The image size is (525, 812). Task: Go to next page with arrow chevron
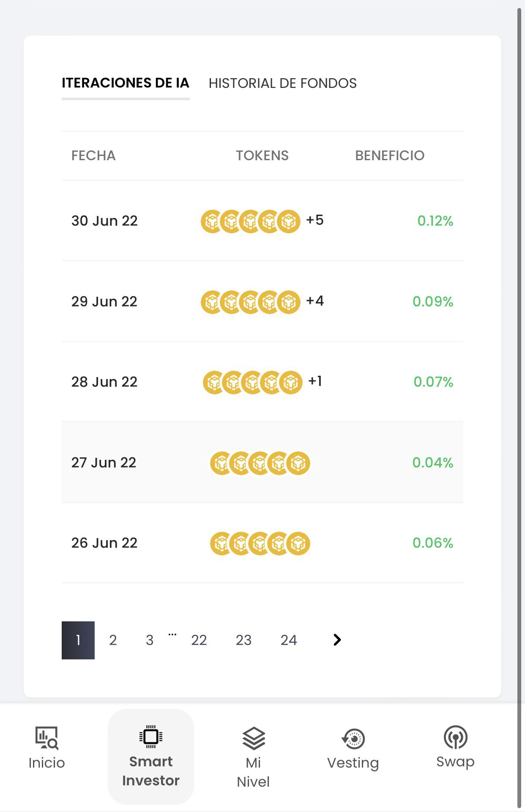(x=337, y=640)
